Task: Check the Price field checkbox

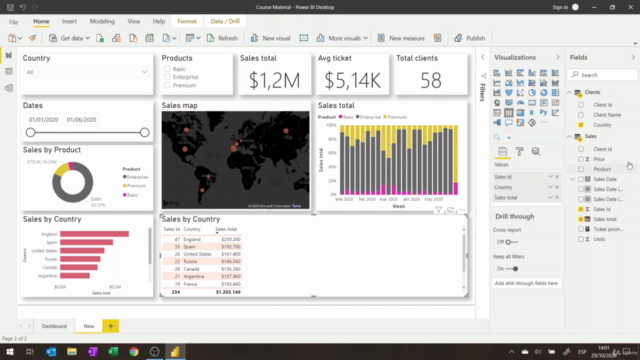Action: pyautogui.click(x=581, y=159)
